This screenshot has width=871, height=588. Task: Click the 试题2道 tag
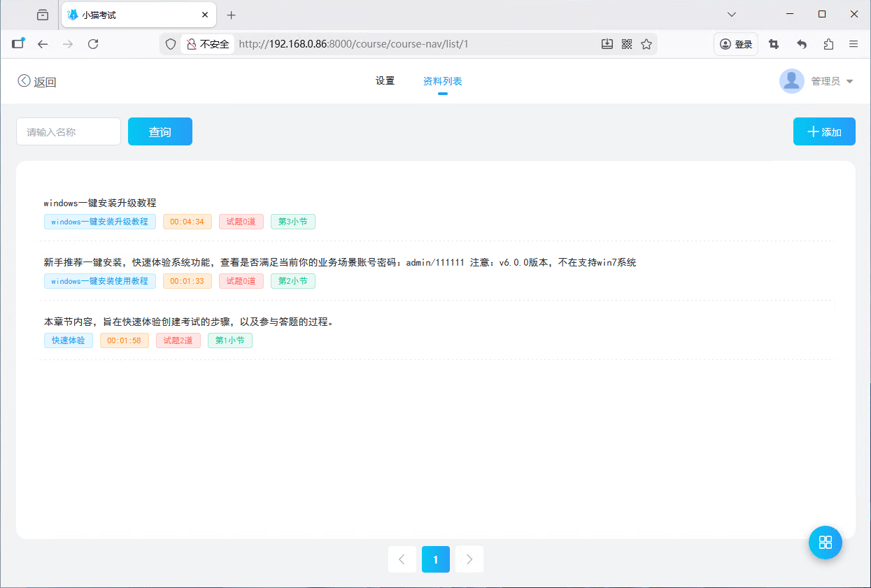coord(178,340)
